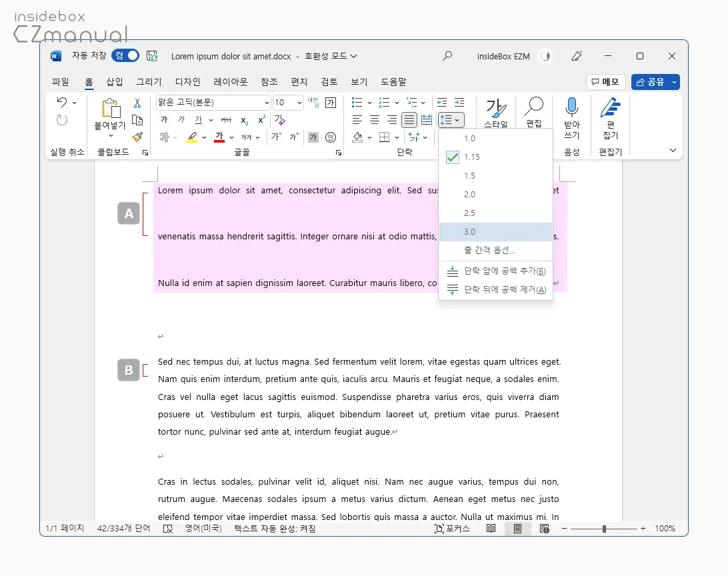Screen dimensions: 728x576
Task: Click the Increase Indent icon
Action: (x=459, y=103)
